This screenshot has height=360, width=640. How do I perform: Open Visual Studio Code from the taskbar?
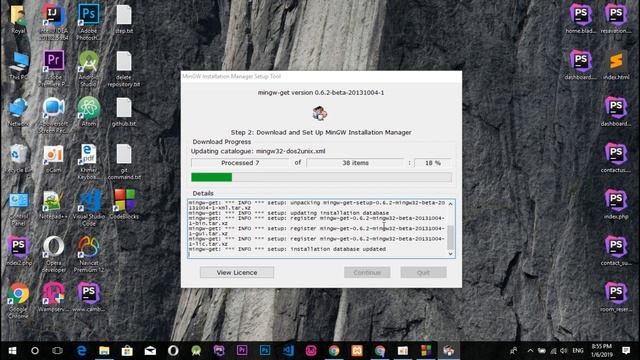click(x=288, y=351)
